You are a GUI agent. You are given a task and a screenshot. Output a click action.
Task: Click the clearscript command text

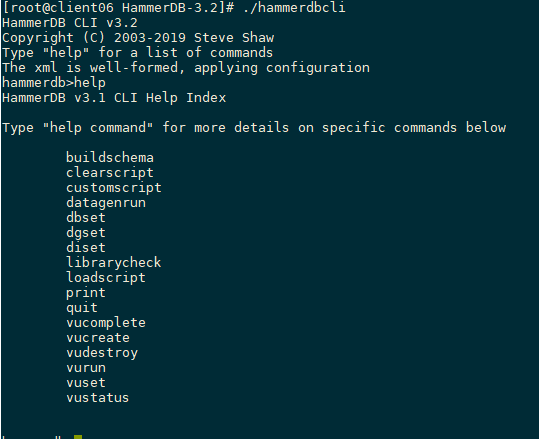click(110, 173)
